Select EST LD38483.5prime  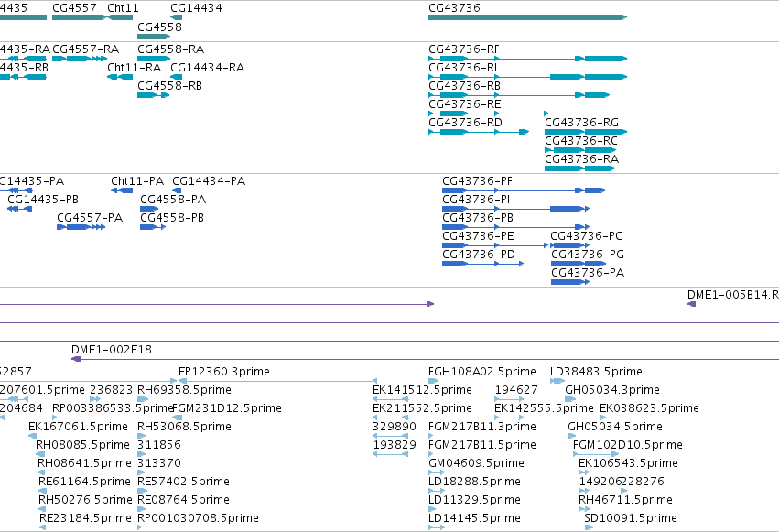pos(557,382)
